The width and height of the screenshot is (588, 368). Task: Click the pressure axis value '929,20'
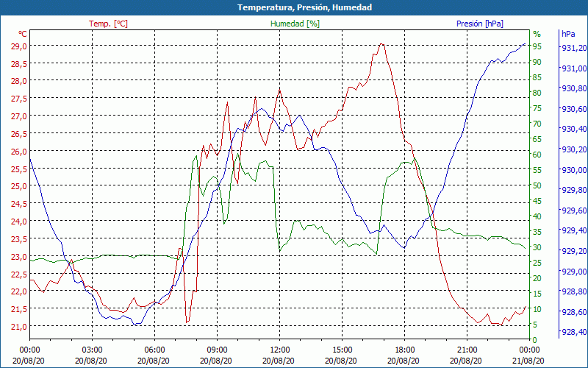tap(574, 251)
